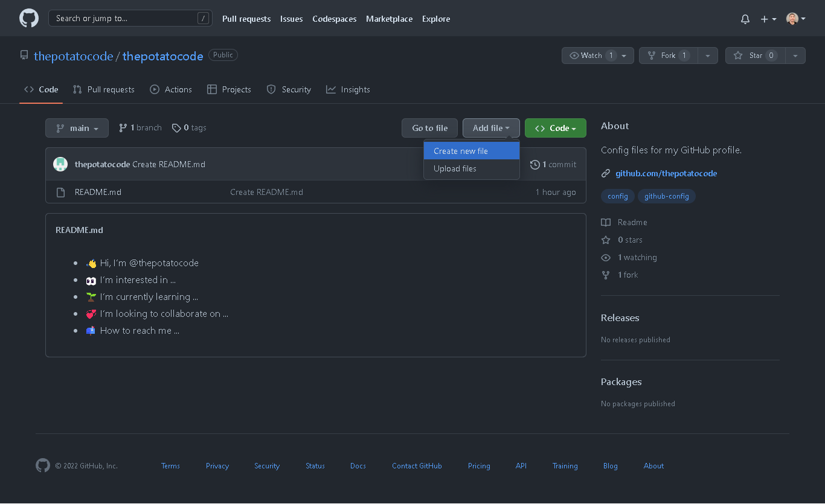
Task: Open Codespaces in the top header
Action: [x=335, y=19]
